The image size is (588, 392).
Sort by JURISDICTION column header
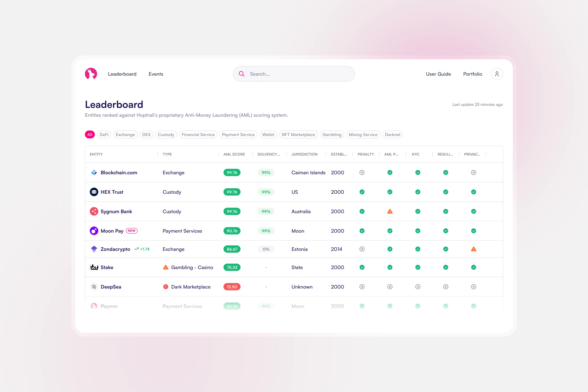click(x=304, y=154)
